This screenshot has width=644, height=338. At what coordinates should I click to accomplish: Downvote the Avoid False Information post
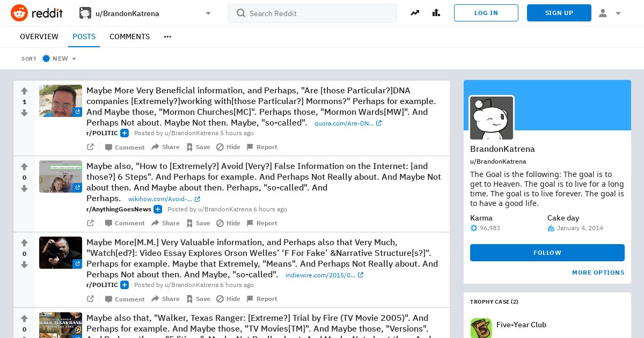(x=24, y=188)
